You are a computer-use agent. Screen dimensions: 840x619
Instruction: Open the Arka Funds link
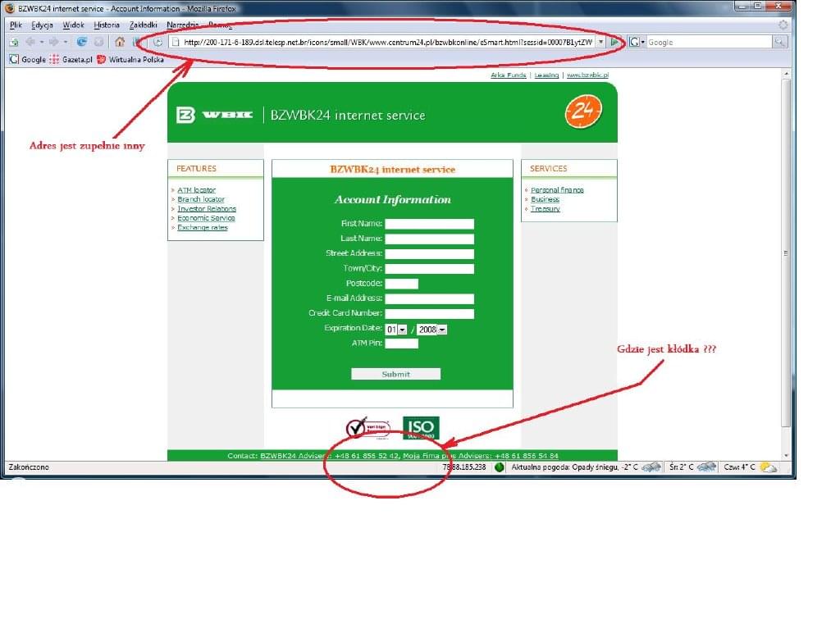(509, 75)
